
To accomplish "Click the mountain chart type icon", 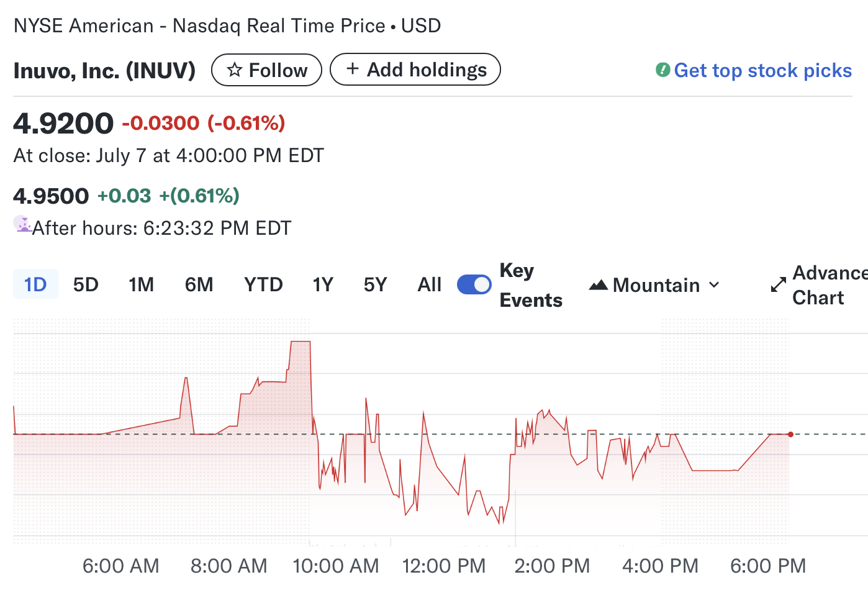I will click(x=599, y=285).
